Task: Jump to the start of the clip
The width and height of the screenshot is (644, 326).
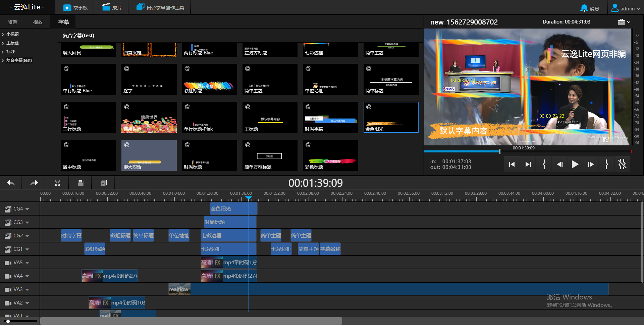Action: 512,164
